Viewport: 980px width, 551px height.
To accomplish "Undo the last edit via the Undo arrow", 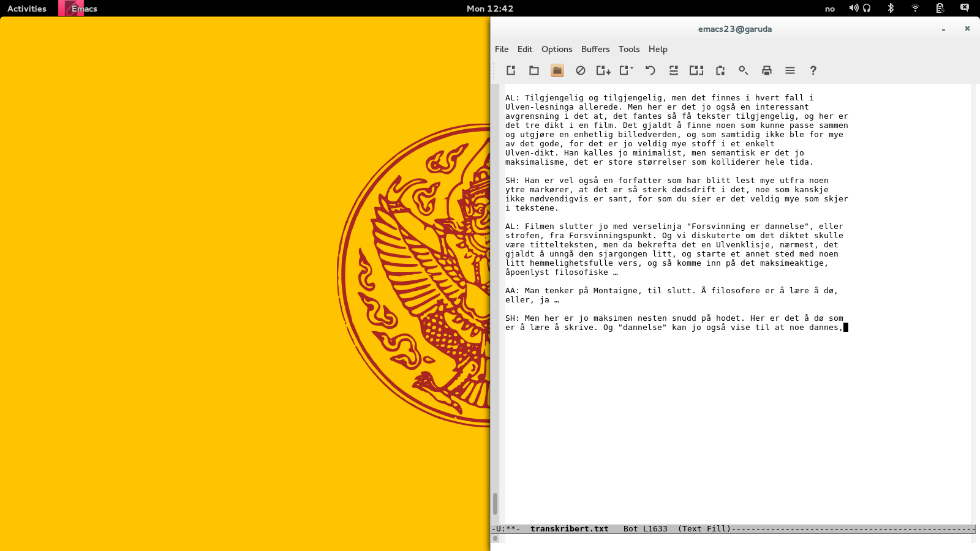I will point(650,70).
